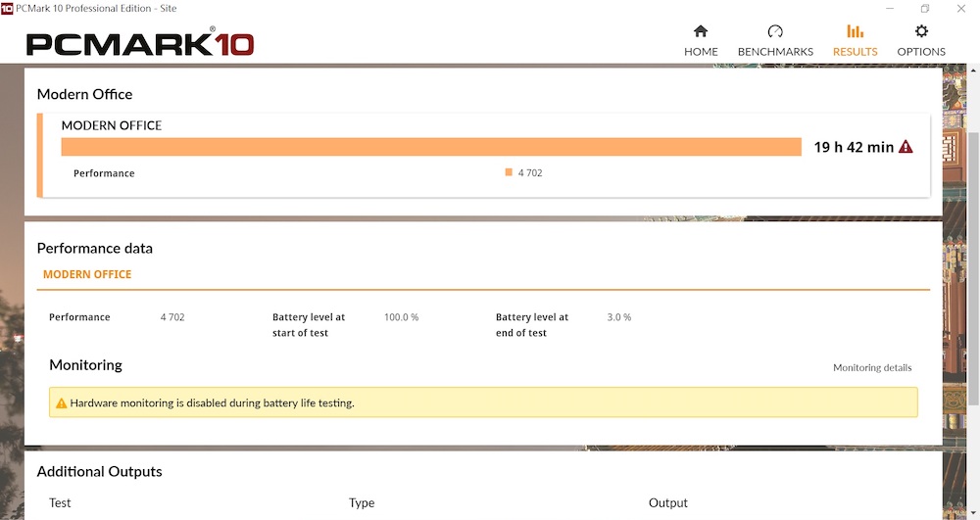The image size is (980, 520).
Task: Open Monitoring details link
Action: [872, 367]
